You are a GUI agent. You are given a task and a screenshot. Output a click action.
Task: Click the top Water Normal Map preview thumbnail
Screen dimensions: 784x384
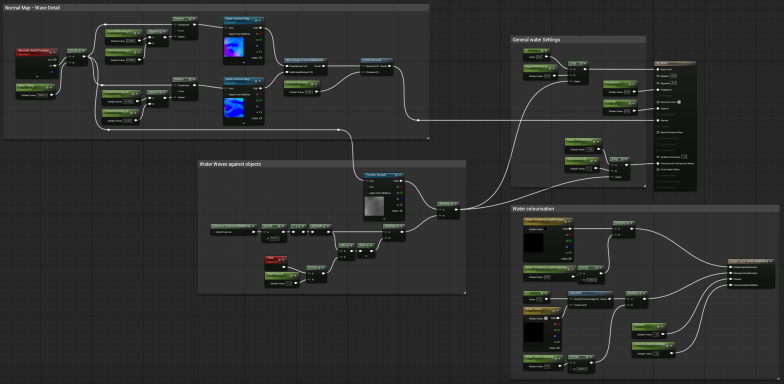[x=234, y=47]
